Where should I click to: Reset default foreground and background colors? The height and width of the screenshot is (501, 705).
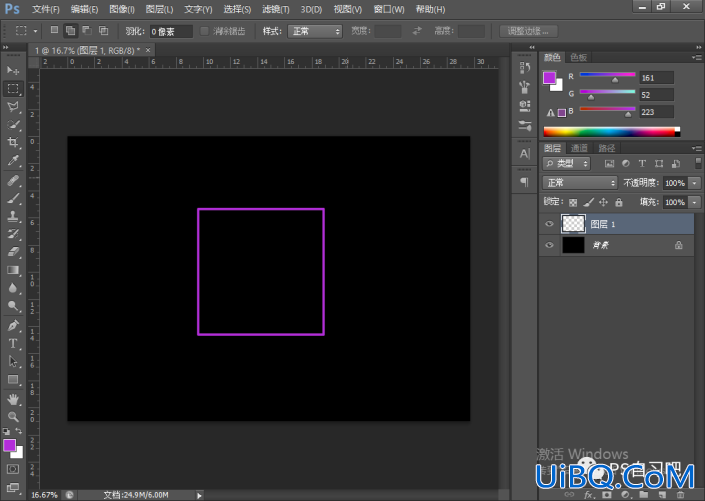(x=6, y=431)
